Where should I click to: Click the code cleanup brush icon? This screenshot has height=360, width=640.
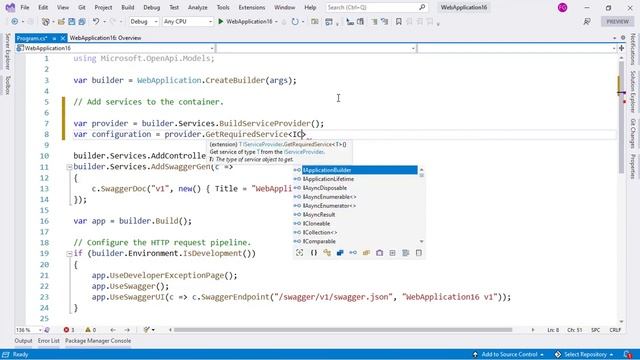tap(147, 329)
